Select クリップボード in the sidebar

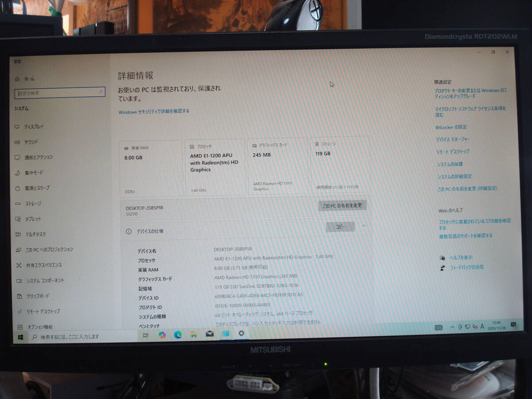click(x=33, y=296)
